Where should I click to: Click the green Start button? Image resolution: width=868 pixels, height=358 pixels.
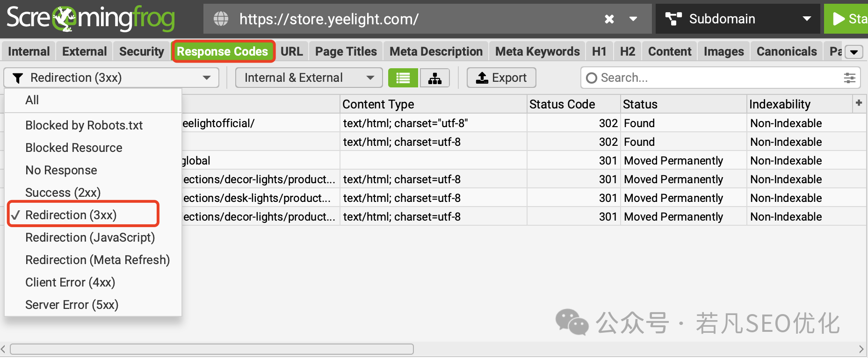click(846, 19)
